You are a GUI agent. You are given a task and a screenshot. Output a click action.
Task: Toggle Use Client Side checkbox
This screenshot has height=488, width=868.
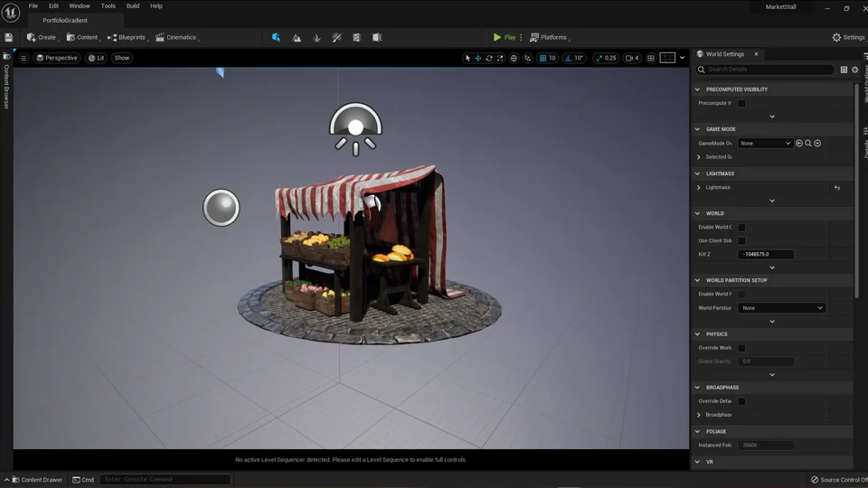point(741,240)
